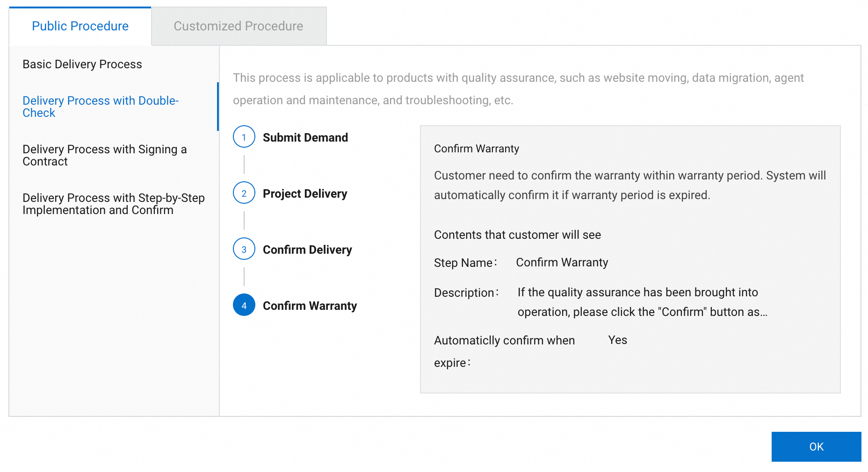868x472 pixels.
Task: Select the Confirm Delivery step label
Action: click(307, 250)
